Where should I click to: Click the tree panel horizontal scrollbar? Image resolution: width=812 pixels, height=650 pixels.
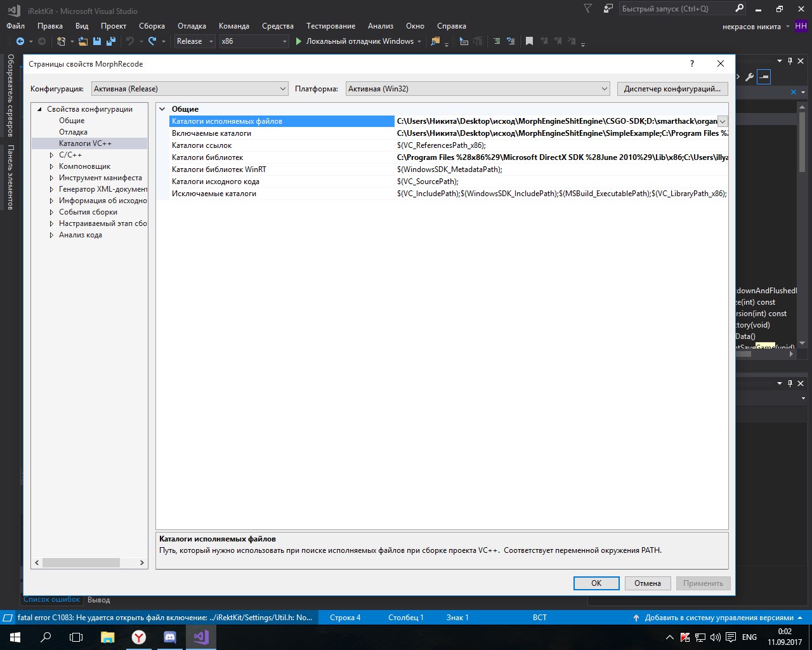(81, 562)
